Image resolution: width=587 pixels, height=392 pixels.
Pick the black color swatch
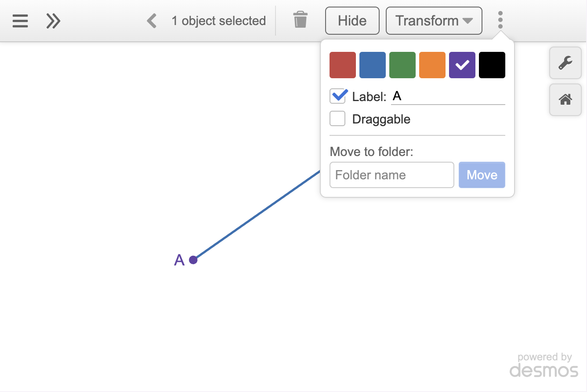pos(492,65)
